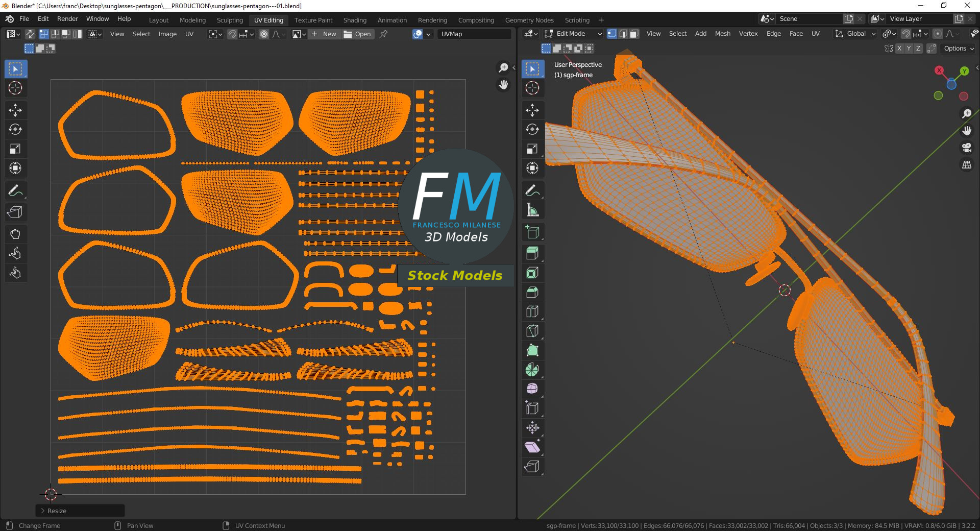The height and width of the screenshot is (531, 980).
Task: Select the Rip Region tool in UV editor
Action: coord(15,212)
